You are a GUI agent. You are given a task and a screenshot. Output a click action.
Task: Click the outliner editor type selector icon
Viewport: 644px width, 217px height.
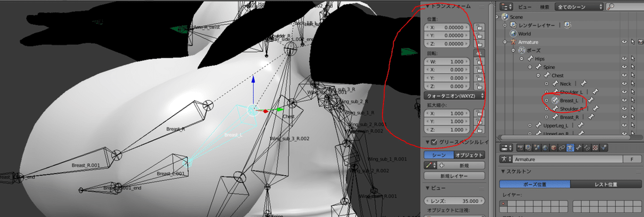click(x=507, y=7)
